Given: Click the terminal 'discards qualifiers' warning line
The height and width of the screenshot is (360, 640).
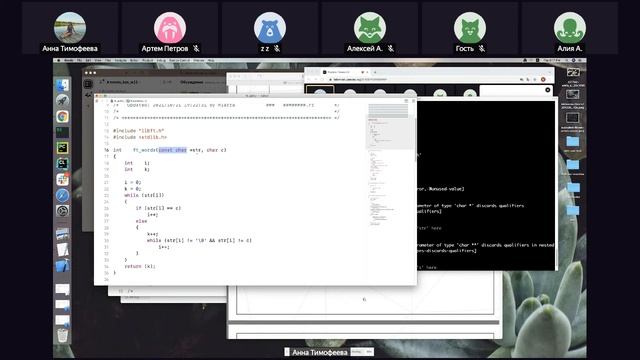Looking at the screenshot, I should 470,206.
